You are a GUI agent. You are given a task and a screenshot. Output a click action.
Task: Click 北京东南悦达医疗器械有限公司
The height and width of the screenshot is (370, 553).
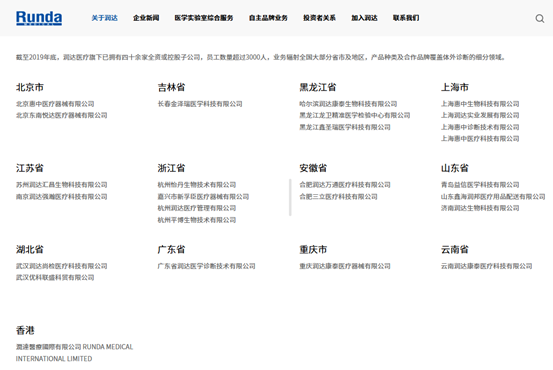click(61, 115)
